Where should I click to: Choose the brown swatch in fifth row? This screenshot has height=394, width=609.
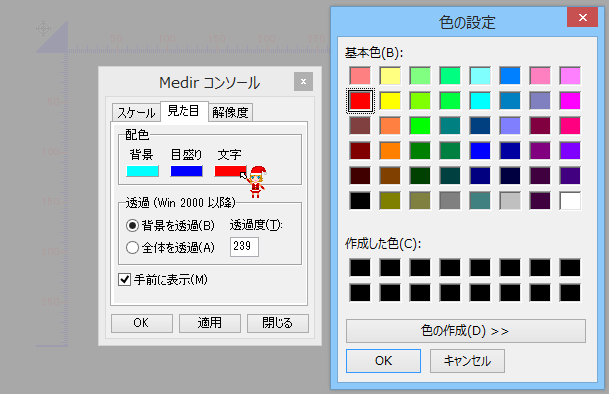click(390, 176)
